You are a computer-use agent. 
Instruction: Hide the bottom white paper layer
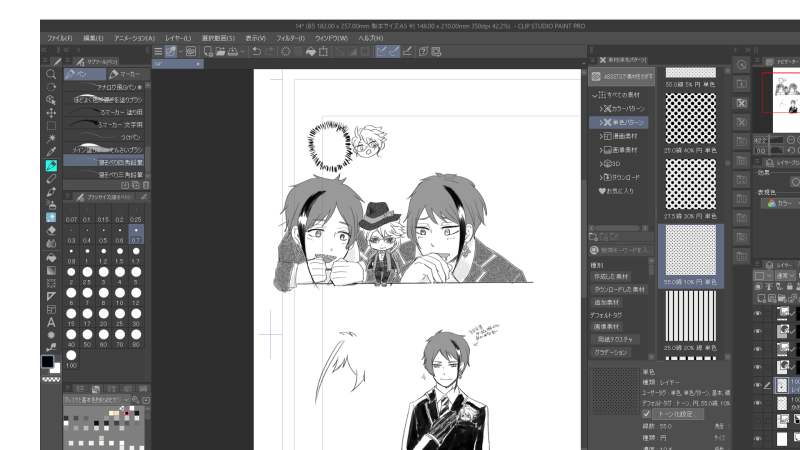pos(758,439)
